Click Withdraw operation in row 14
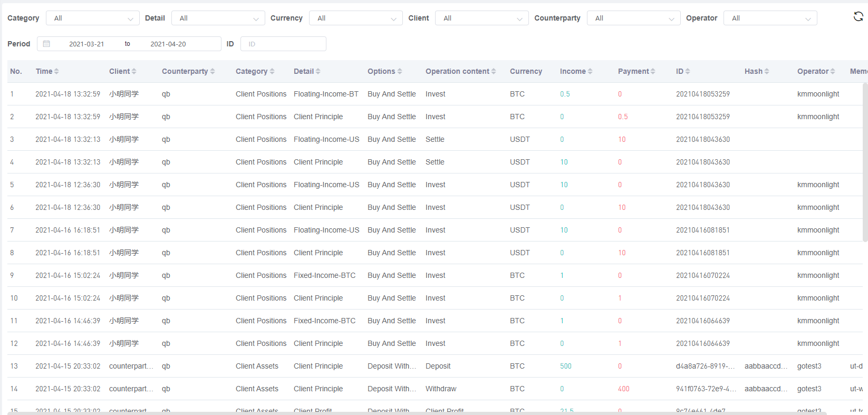This screenshot has height=415, width=868. coord(441,389)
